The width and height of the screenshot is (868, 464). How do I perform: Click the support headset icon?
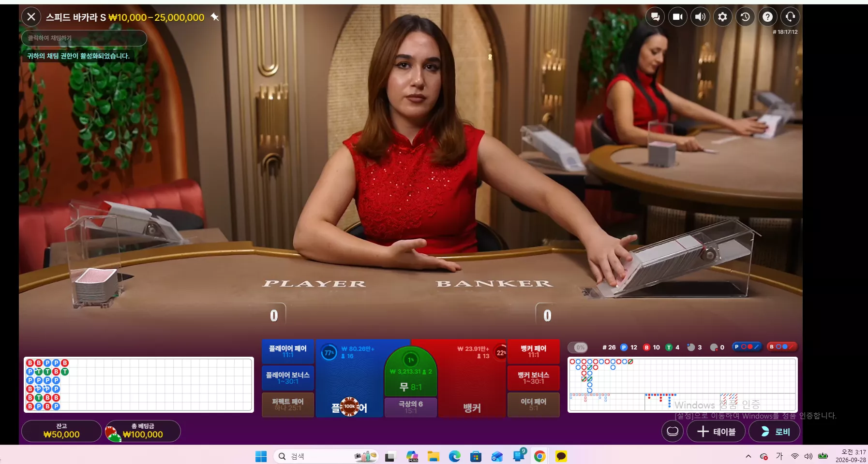click(790, 17)
